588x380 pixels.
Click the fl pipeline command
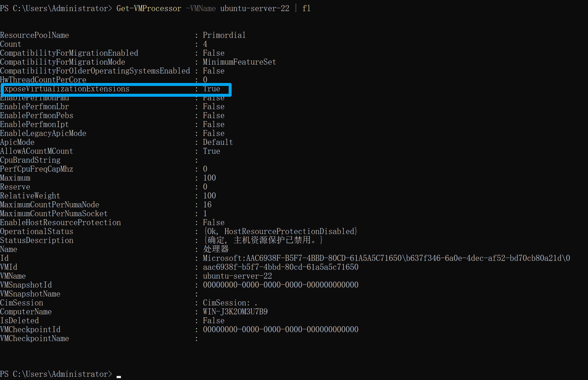pyautogui.click(x=306, y=8)
